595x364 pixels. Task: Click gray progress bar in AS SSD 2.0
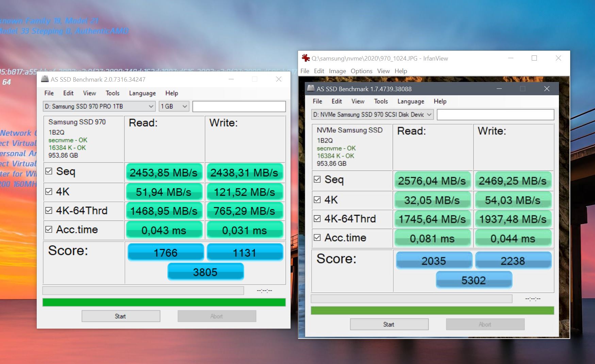coord(143,291)
